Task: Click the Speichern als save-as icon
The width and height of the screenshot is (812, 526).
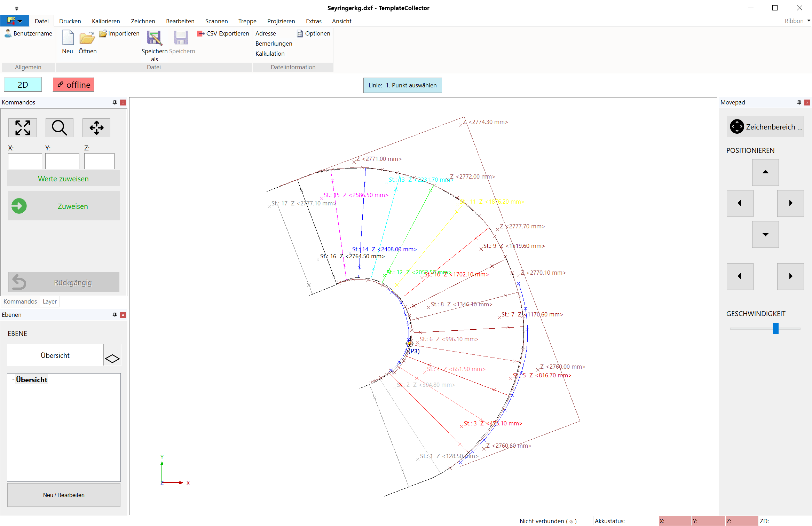Action: tap(154, 38)
